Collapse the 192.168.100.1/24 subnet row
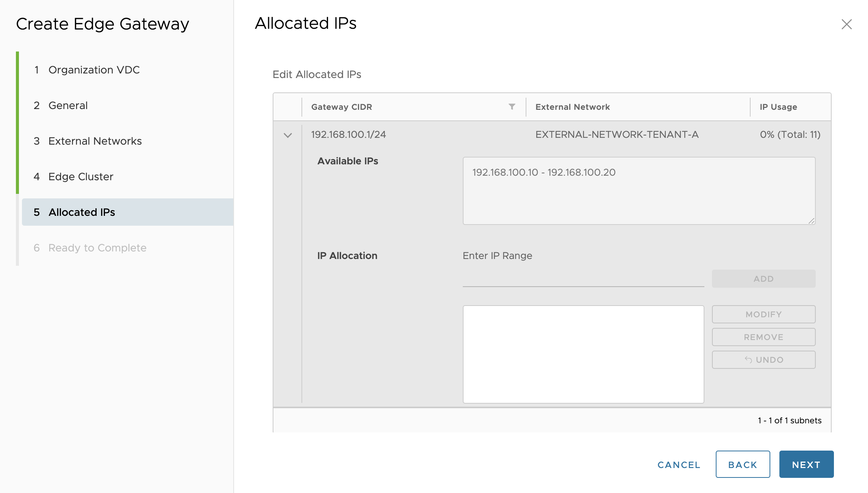The height and width of the screenshot is (493, 868). (288, 135)
